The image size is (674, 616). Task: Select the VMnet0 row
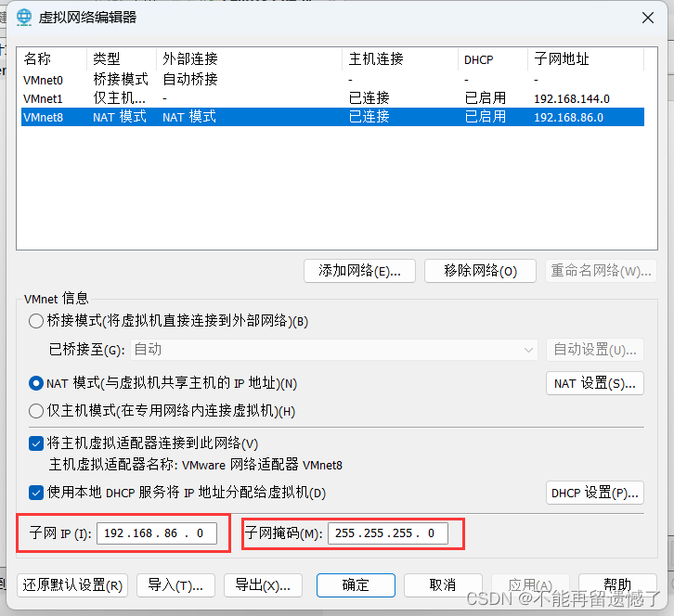332,80
